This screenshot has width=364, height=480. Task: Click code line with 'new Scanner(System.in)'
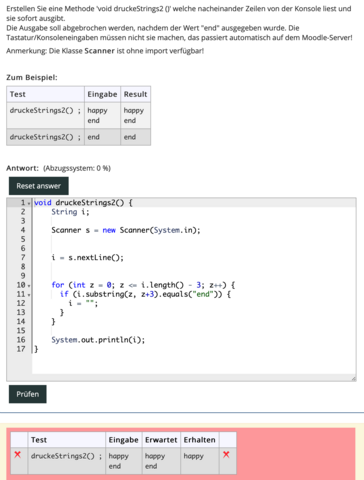[126, 230]
